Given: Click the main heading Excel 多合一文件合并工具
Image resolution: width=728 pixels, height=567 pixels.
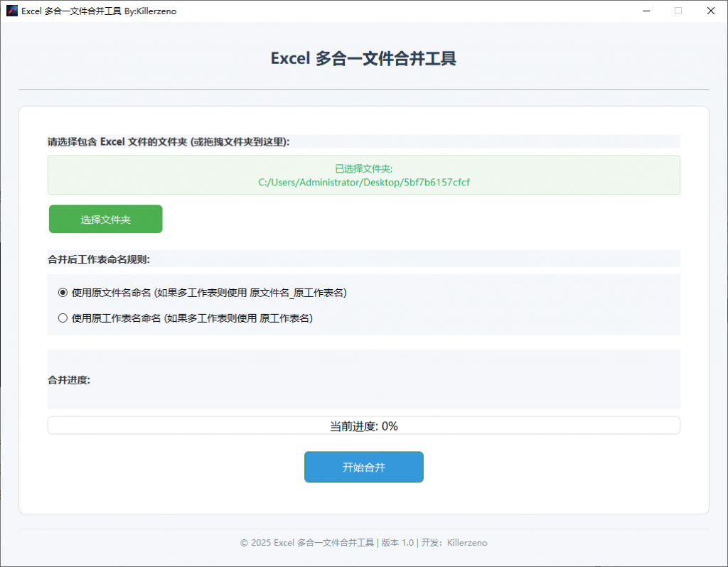Looking at the screenshot, I should [x=363, y=58].
